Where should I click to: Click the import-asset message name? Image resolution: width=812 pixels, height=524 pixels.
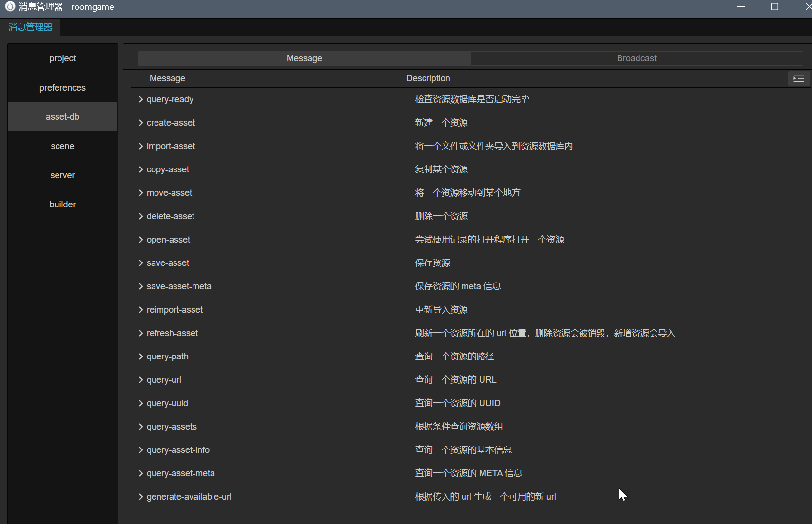pyautogui.click(x=171, y=146)
